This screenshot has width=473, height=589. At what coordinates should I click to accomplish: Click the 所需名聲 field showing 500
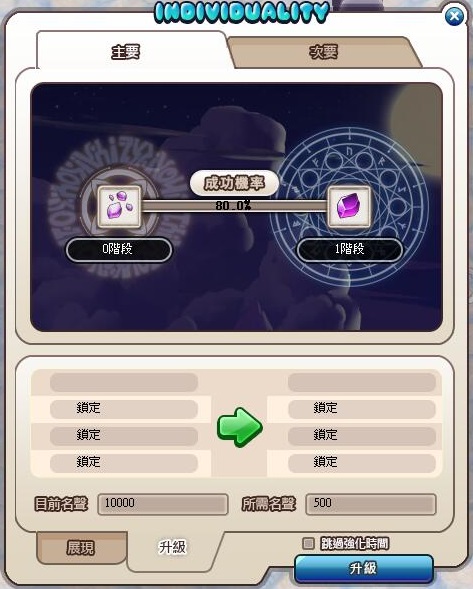tap(371, 504)
